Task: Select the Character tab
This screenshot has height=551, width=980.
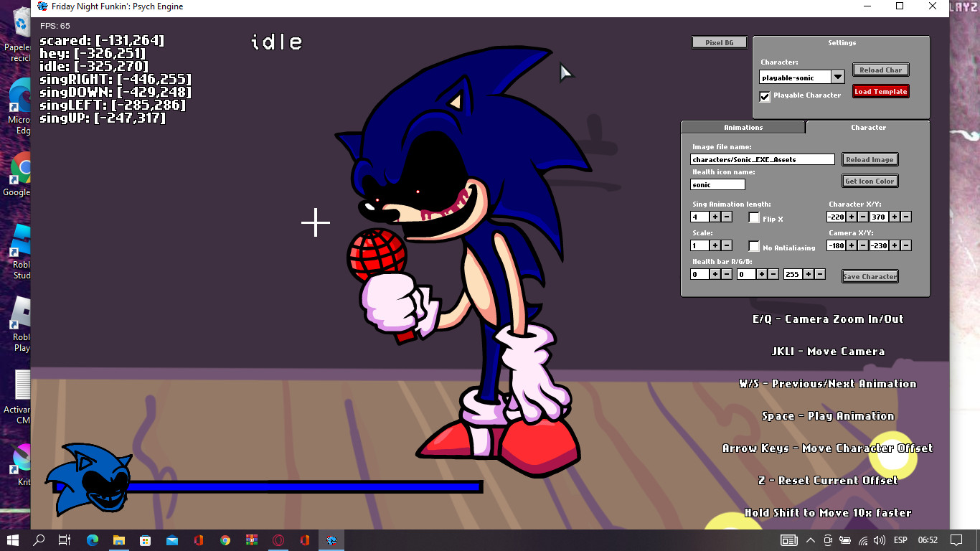Action: 868,127
